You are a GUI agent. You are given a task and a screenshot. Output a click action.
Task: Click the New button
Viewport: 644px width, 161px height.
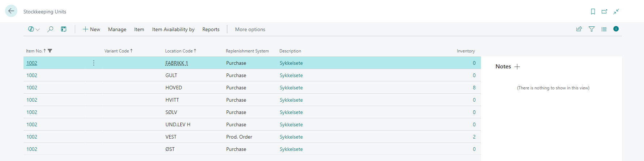coord(91,29)
